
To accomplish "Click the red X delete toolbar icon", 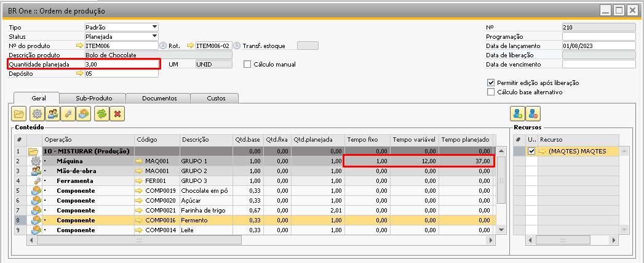I will [x=116, y=113].
